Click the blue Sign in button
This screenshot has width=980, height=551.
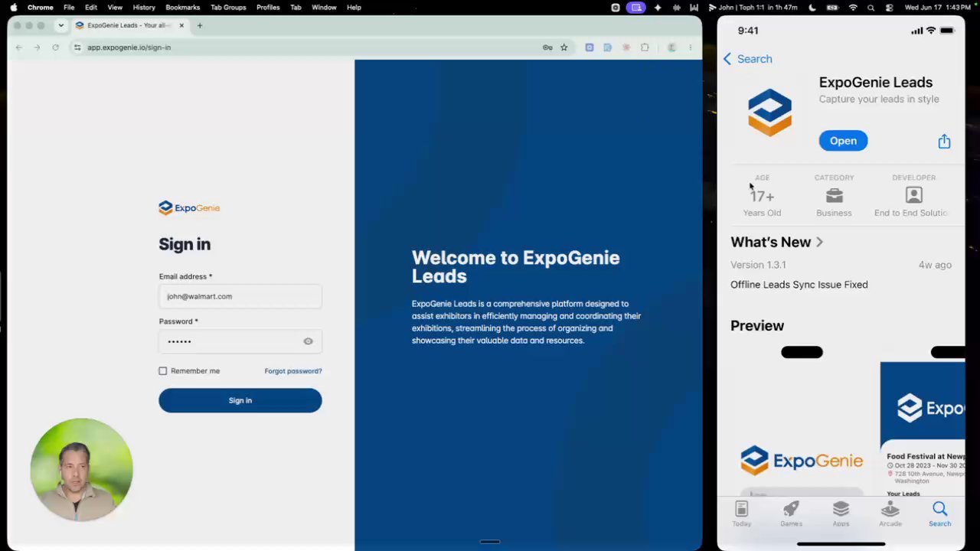tap(240, 400)
